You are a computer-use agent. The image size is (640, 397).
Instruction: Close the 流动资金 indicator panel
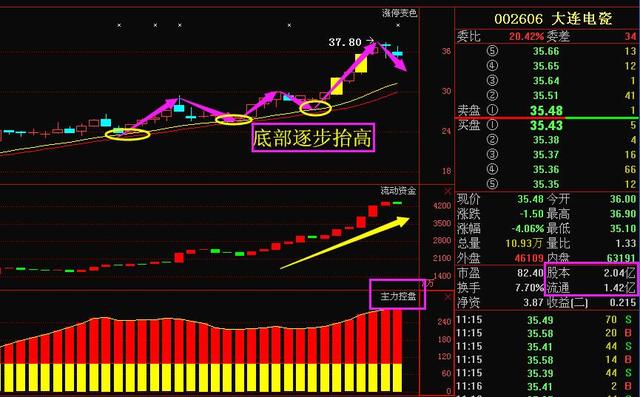coord(448,191)
